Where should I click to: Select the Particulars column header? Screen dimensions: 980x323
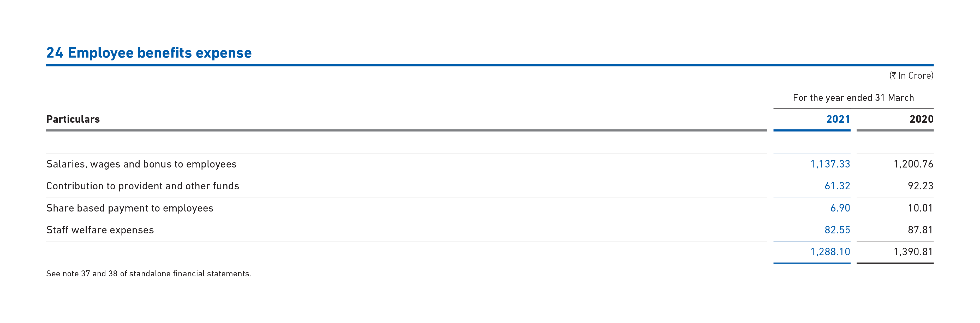point(73,119)
